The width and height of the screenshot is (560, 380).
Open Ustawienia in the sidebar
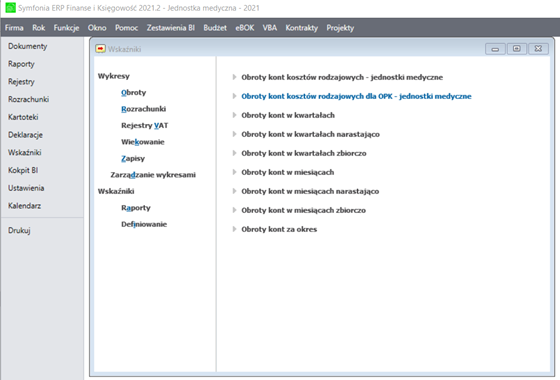[x=26, y=188]
